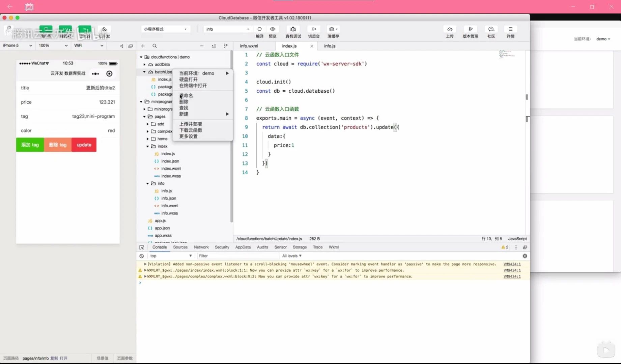Click the 场景值 status bar entry
The width and height of the screenshot is (621, 364).
point(103,358)
